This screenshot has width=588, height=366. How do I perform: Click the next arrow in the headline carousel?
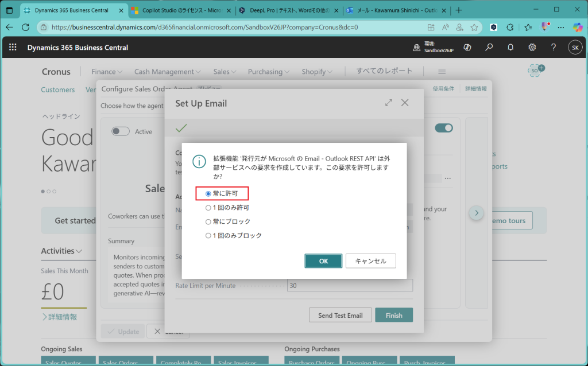point(476,213)
